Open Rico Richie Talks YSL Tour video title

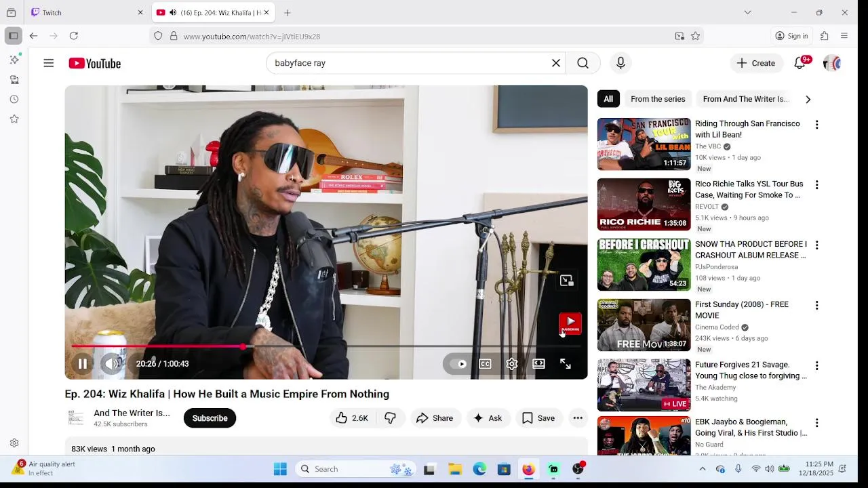point(749,189)
